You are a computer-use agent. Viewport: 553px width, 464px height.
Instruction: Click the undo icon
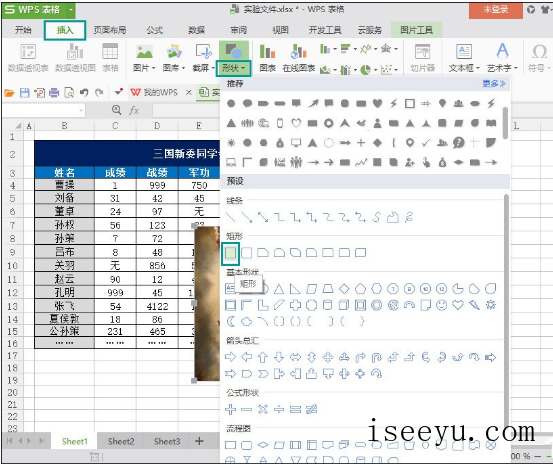[x=84, y=93]
